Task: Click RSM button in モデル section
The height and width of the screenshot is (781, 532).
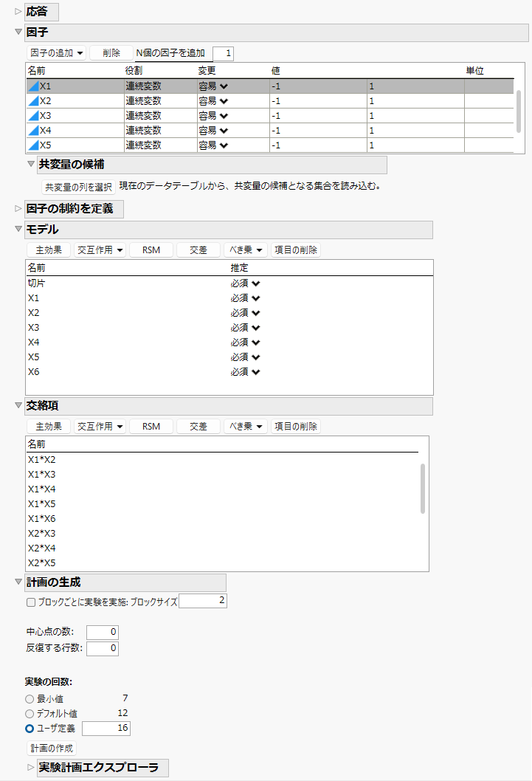Action: pos(151,250)
